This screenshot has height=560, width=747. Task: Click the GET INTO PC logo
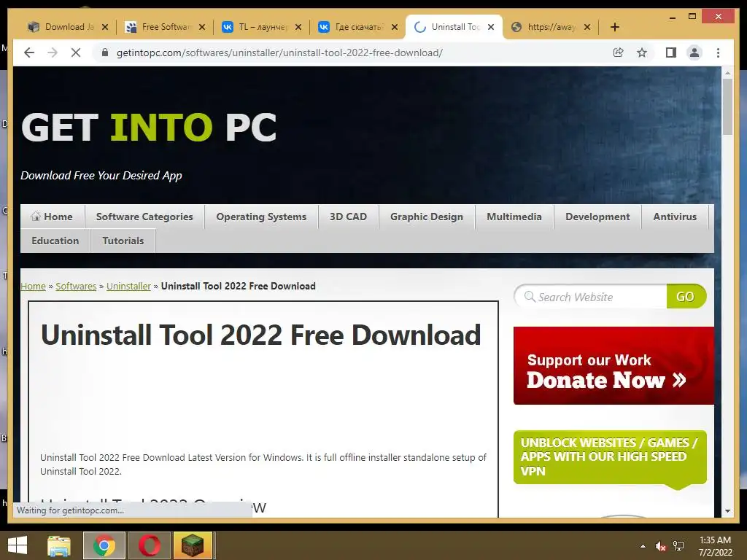(149, 127)
